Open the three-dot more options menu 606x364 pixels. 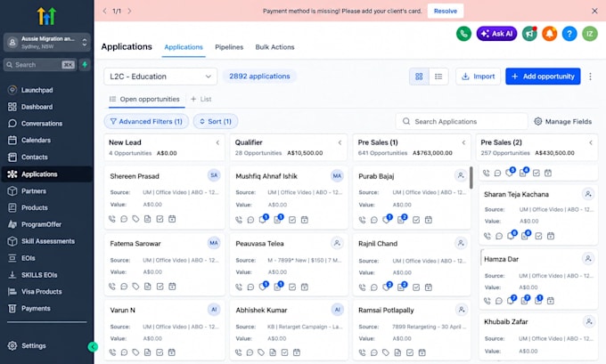(x=590, y=77)
